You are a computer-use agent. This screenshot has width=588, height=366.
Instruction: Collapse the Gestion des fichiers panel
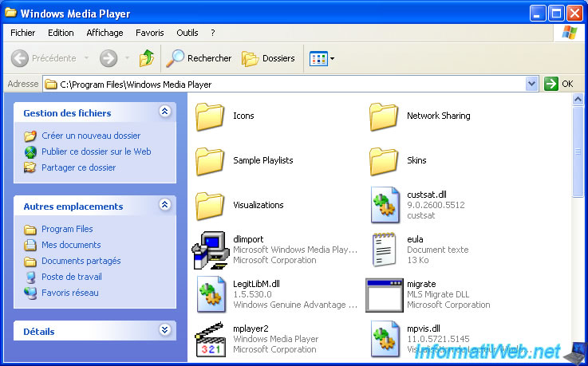165,112
